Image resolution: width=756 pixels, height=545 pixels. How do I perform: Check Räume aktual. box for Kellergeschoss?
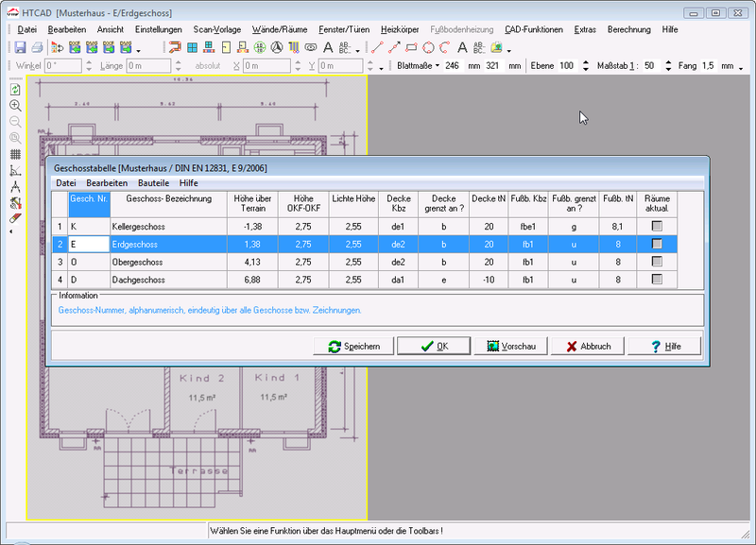point(657,226)
